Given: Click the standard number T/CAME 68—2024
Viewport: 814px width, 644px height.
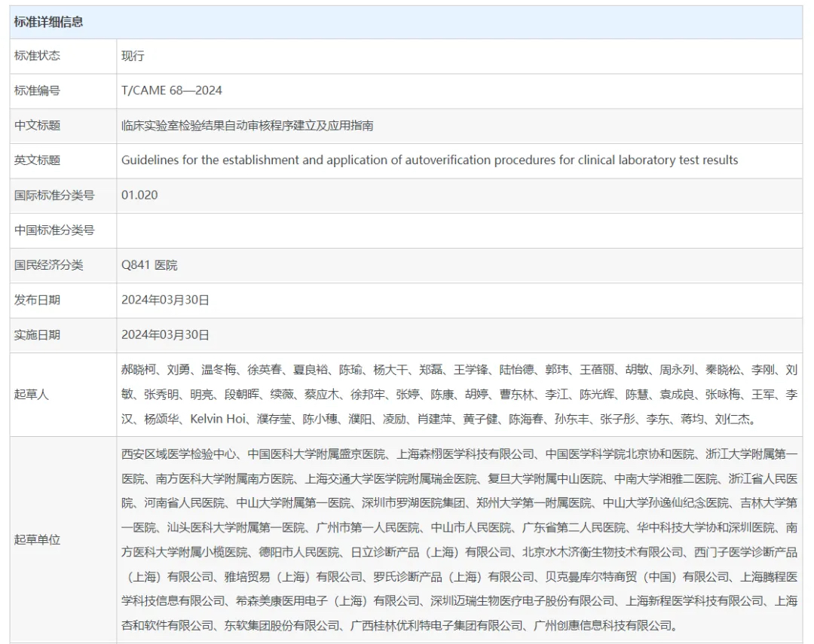Looking at the screenshot, I should [x=172, y=90].
